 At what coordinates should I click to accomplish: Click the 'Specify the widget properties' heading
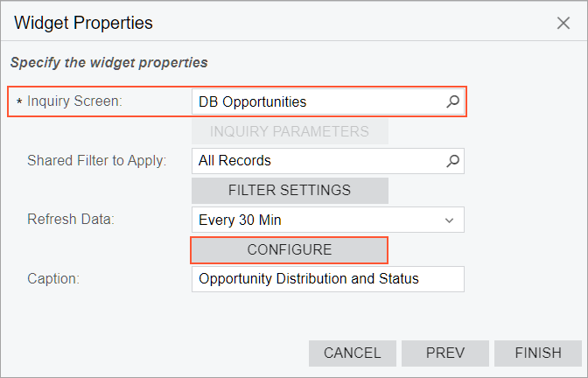click(x=108, y=63)
